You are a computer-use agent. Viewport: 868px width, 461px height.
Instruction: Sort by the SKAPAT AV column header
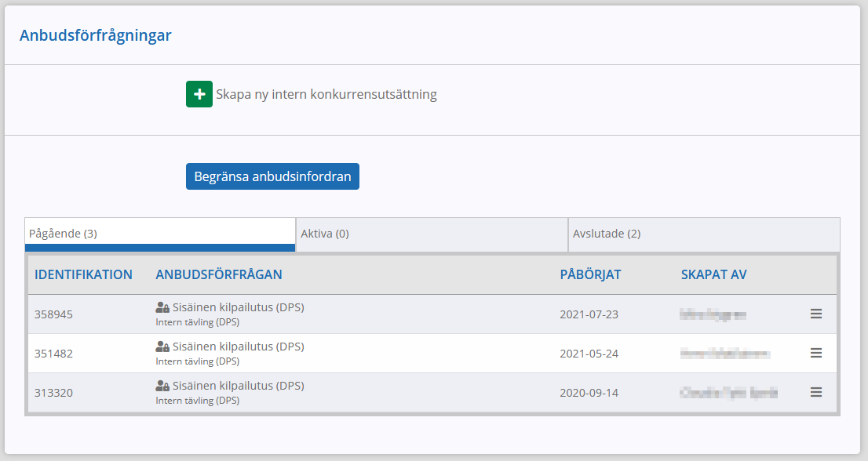(713, 274)
